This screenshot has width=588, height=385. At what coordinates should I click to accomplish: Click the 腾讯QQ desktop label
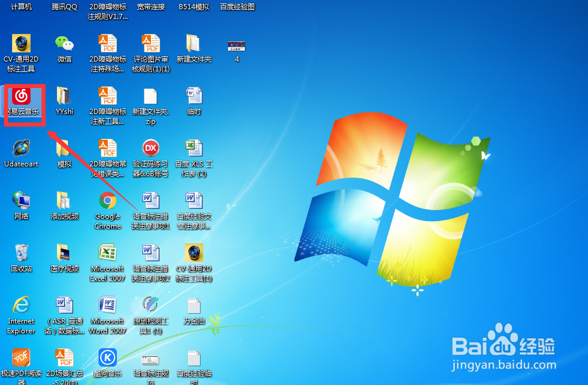pyautogui.click(x=65, y=7)
